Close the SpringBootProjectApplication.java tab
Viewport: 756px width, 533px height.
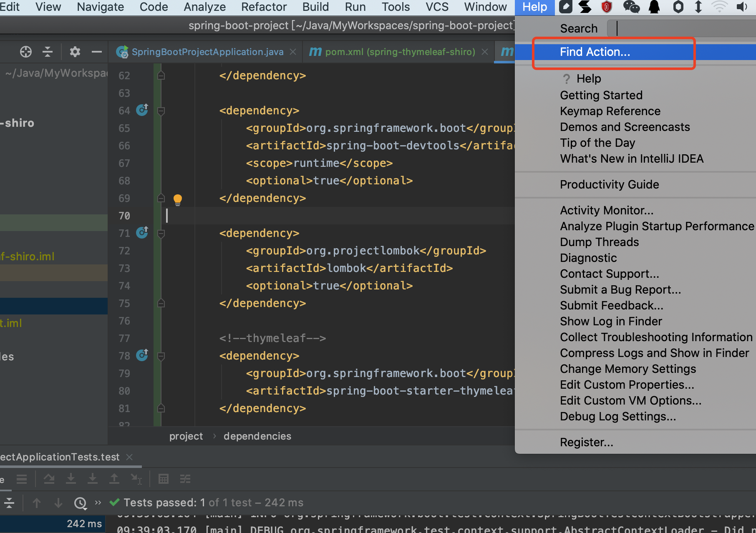293,52
